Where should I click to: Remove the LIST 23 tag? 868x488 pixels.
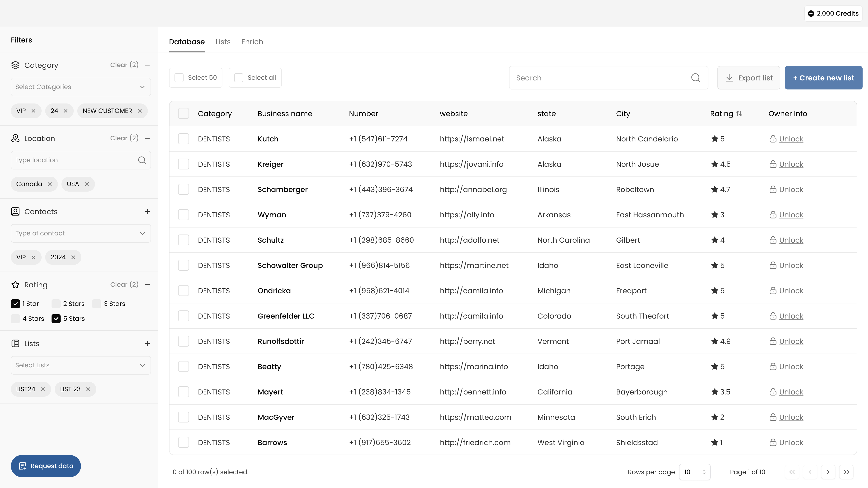(88, 389)
